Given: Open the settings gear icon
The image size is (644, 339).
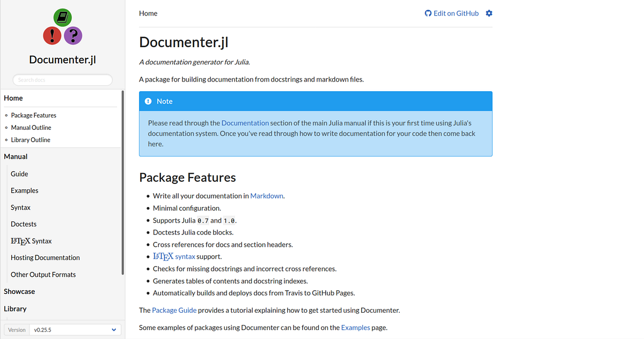Looking at the screenshot, I should tap(489, 13).
